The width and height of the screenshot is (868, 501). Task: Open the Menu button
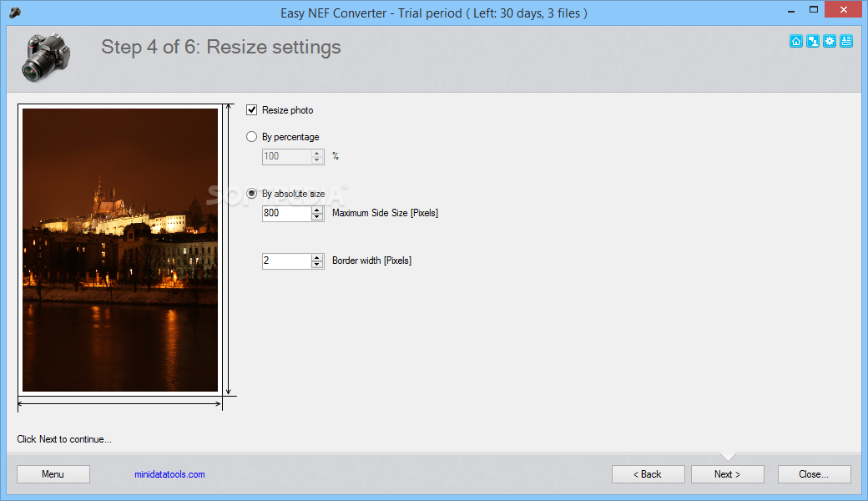[x=53, y=474]
